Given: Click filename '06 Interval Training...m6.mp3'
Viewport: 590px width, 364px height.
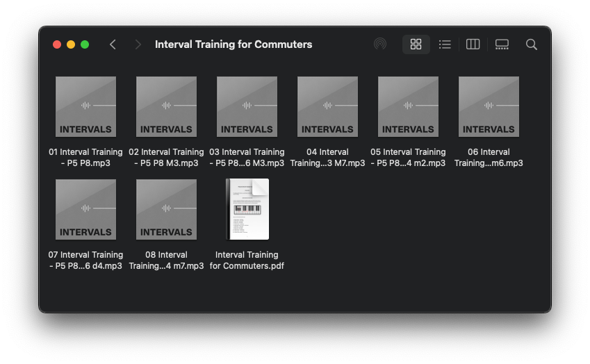Looking at the screenshot, I should (x=489, y=158).
